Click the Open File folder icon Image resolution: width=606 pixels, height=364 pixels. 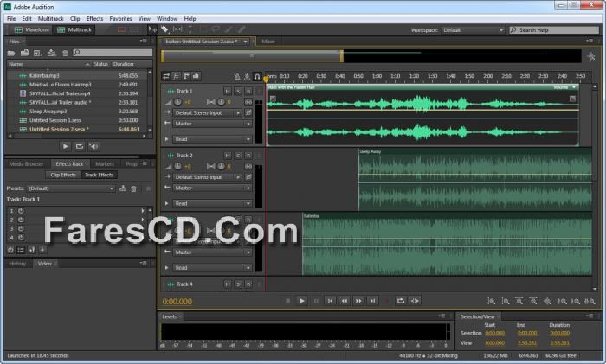click(11, 53)
